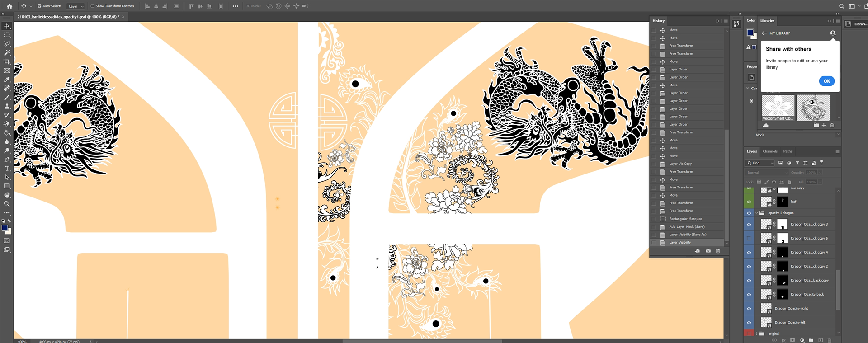Select the Move tool in the left toolbar
This screenshot has height=343, width=868.
7,26
